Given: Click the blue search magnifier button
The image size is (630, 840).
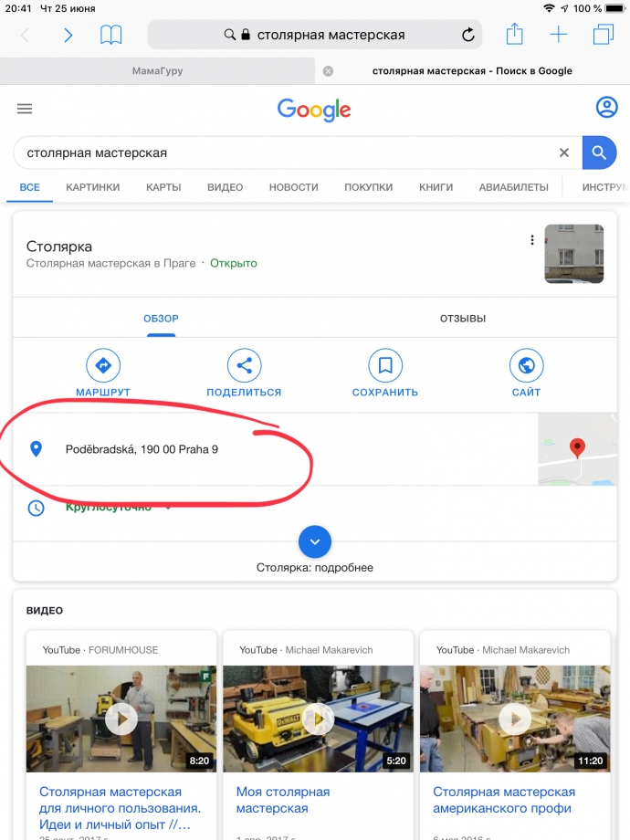Looking at the screenshot, I should (x=599, y=152).
